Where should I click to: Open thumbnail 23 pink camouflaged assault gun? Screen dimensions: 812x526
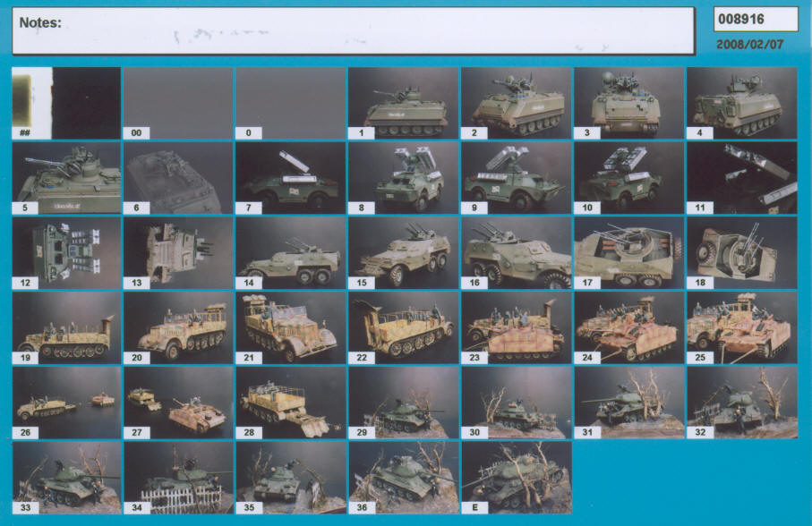517,328
